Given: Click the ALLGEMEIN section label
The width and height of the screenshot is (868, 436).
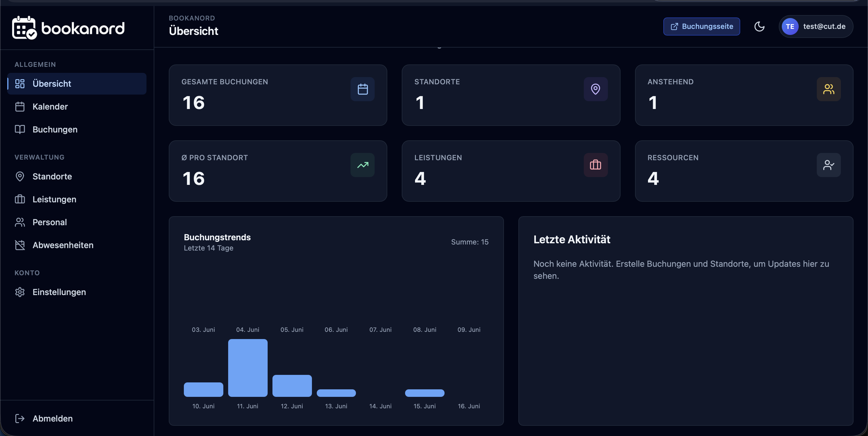Looking at the screenshot, I should tap(35, 64).
